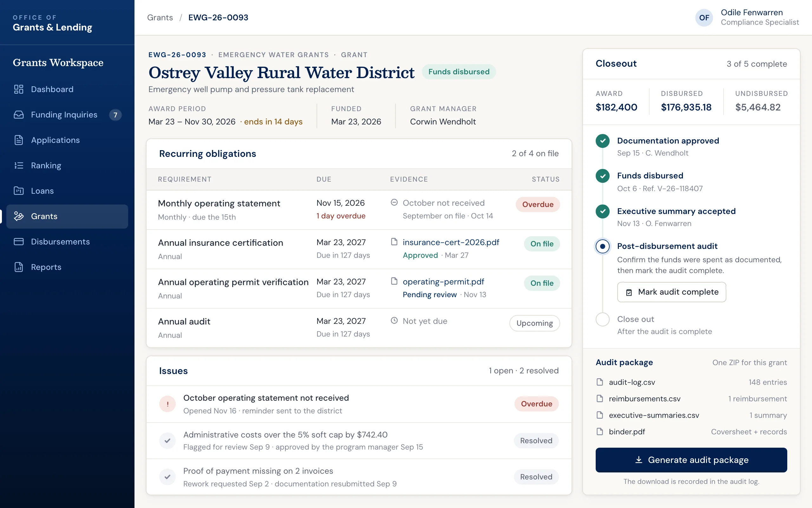The height and width of the screenshot is (508, 812).
Task: Click the red alert icon on October issue
Action: (167, 404)
